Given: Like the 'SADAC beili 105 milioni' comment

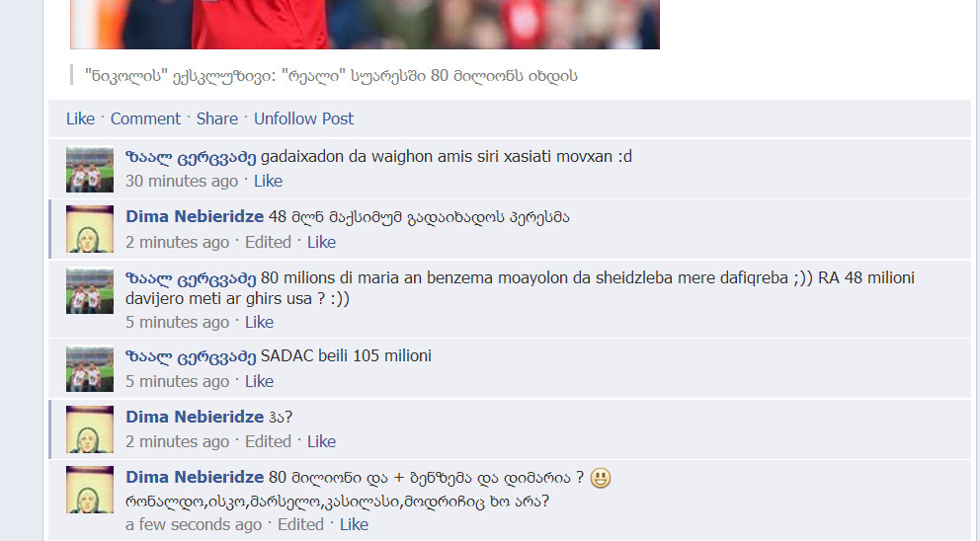Looking at the screenshot, I should [x=260, y=382].
